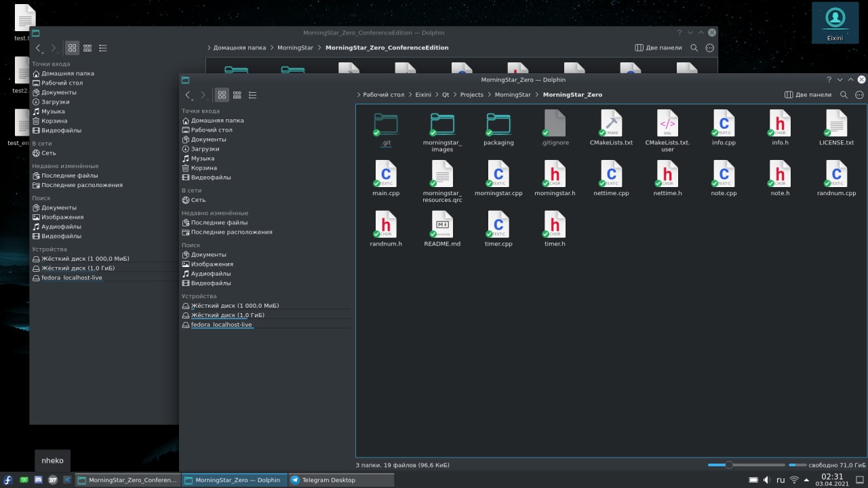Switch front window to details view
Image resolution: width=868 pixels, height=488 pixels.
pos(252,95)
